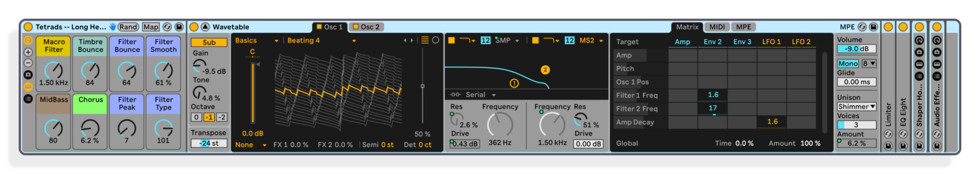
Task: Click the rack hot-swap preset icon
Action: click(x=167, y=27)
